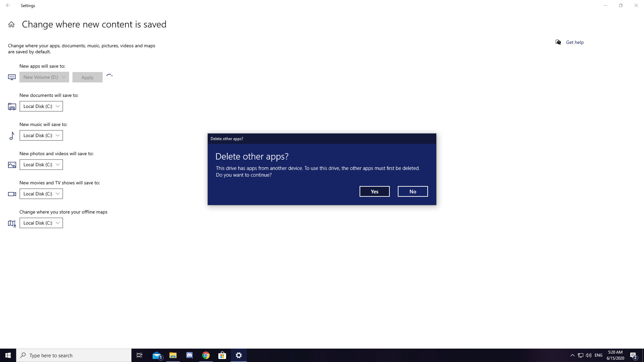
Task: Show hidden system tray icons
Action: point(572,355)
